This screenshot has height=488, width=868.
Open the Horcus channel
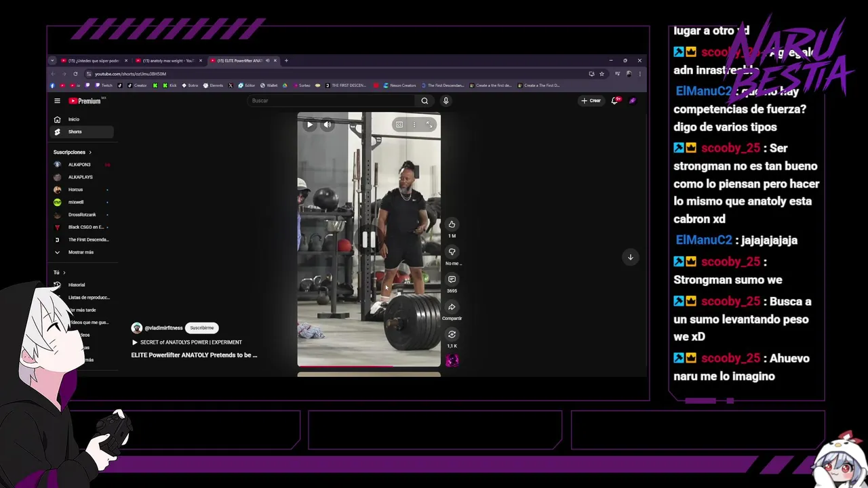point(81,190)
